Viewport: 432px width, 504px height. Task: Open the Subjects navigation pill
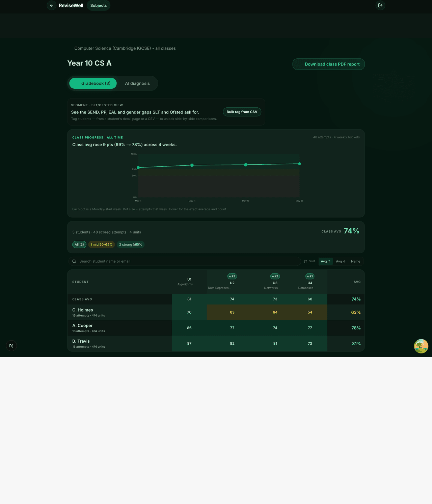coord(99,5)
